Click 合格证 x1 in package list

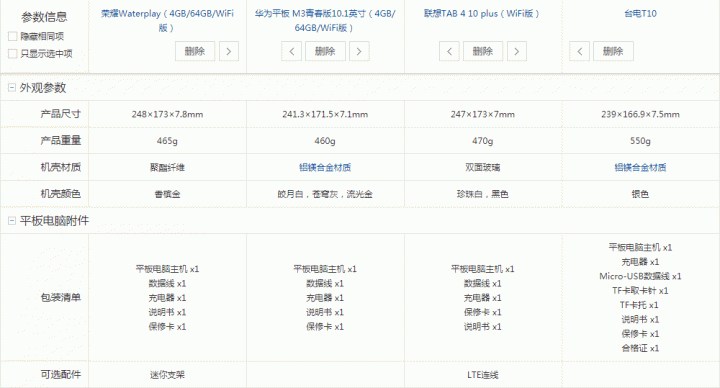tap(640, 348)
